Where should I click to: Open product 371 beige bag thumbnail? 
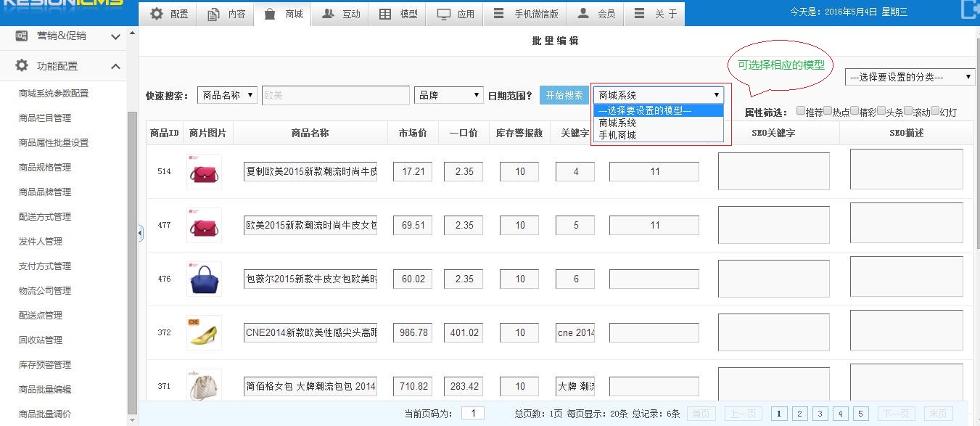204,386
